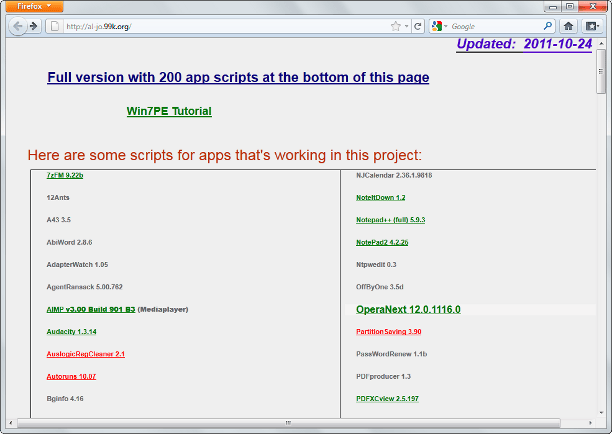Go back to the previous page
The width and height of the screenshot is (612, 434).
(18, 26)
